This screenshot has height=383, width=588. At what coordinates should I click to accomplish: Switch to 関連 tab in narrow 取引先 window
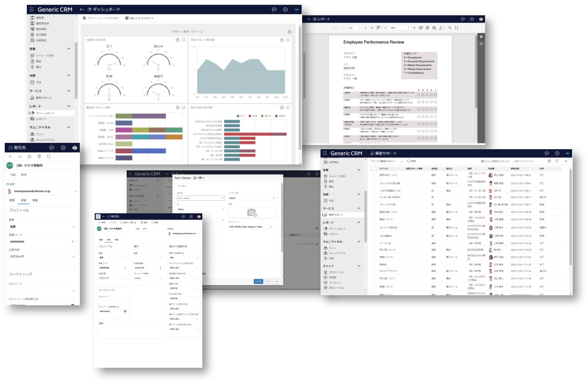click(35, 200)
